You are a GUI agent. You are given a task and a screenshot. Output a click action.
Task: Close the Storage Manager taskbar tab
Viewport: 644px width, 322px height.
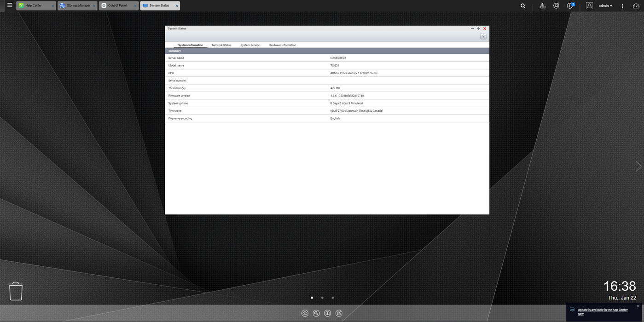point(94,6)
